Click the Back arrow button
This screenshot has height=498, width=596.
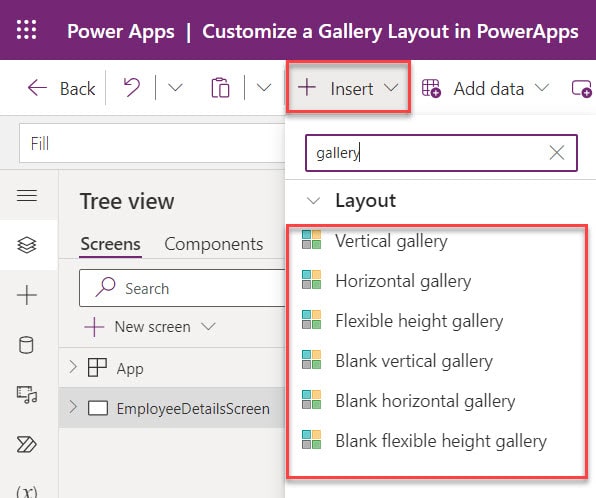coord(61,89)
